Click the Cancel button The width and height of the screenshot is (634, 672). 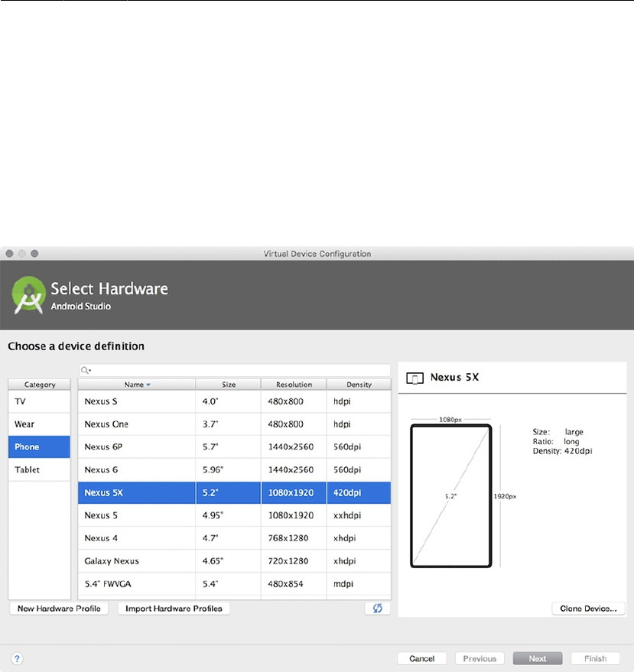(422, 659)
